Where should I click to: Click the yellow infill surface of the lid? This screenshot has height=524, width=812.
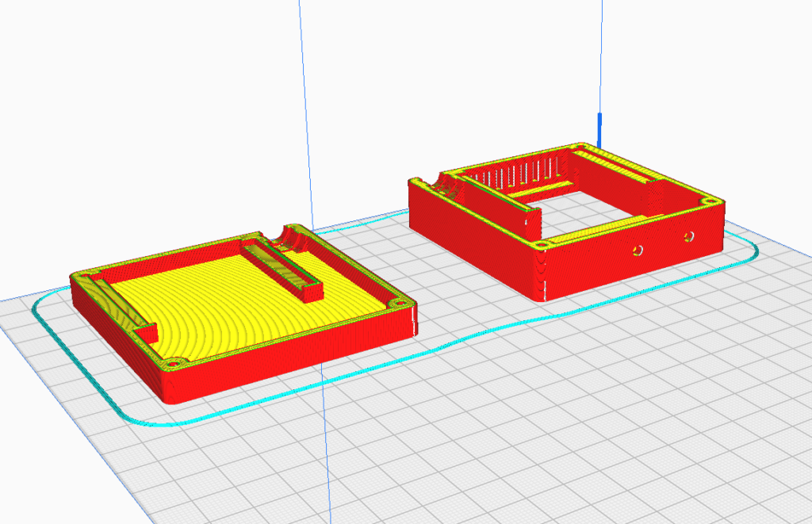point(230,309)
